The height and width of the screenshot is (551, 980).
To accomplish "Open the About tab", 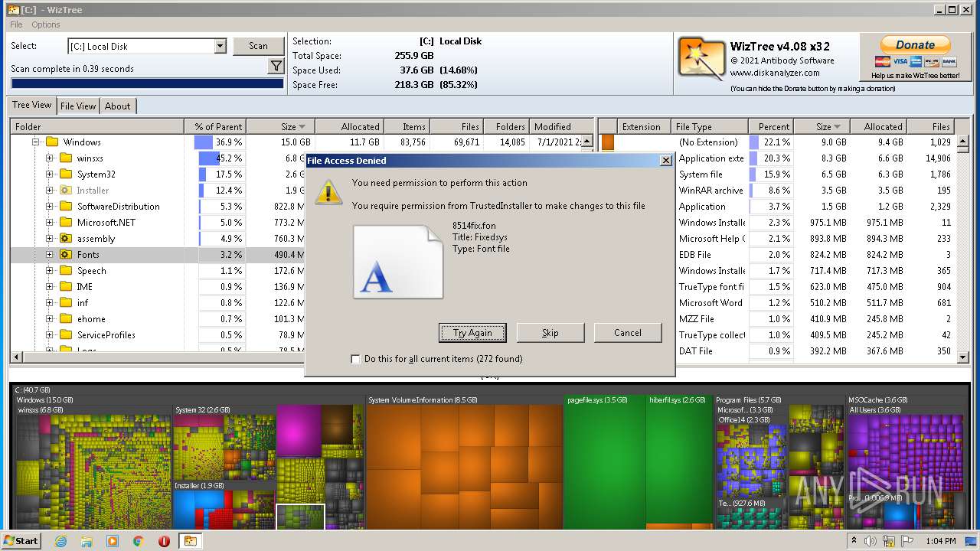I will [117, 106].
